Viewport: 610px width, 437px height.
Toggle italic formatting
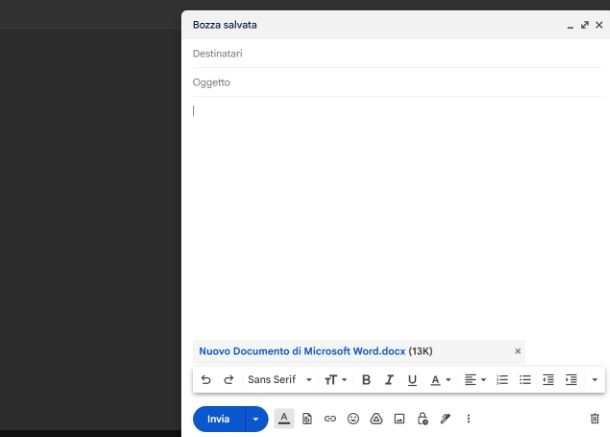[389, 380]
